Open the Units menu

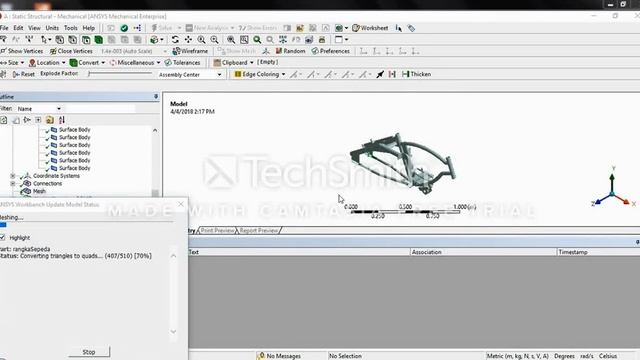[52, 28]
